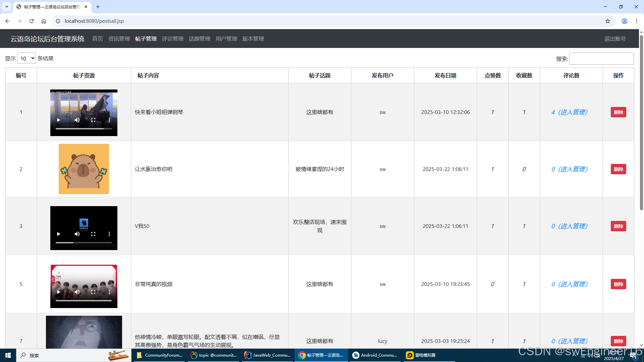Enter fullscreen on piano video
The height and width of the screenshot is (362, 644).
93,120
